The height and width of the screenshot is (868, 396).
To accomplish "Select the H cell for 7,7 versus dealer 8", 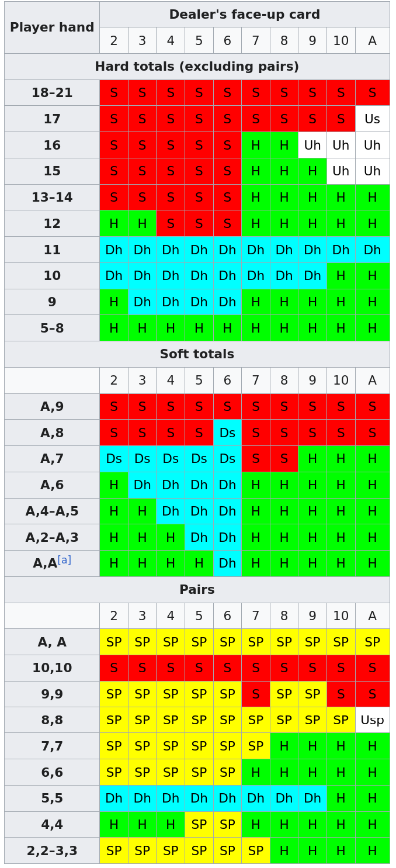I will point(284,746).
